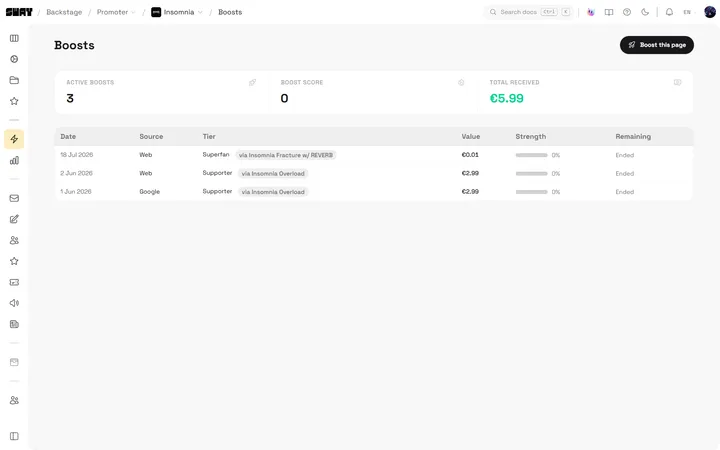The image size is (720, 450).
Task: Open the faded store icon in sidebar
Action: 14,362
